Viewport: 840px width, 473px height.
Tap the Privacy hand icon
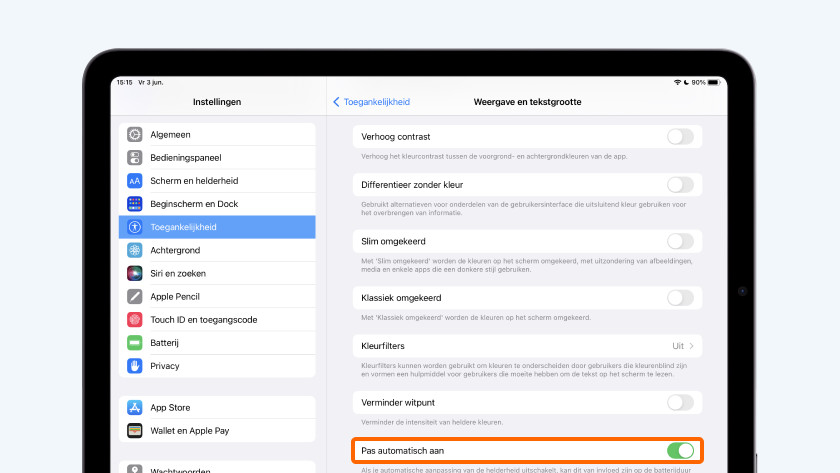[x=134, y=366]
